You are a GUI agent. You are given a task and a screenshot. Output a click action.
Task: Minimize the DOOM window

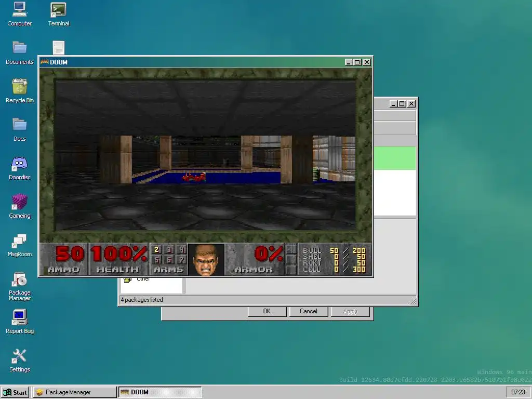point(349,62)
